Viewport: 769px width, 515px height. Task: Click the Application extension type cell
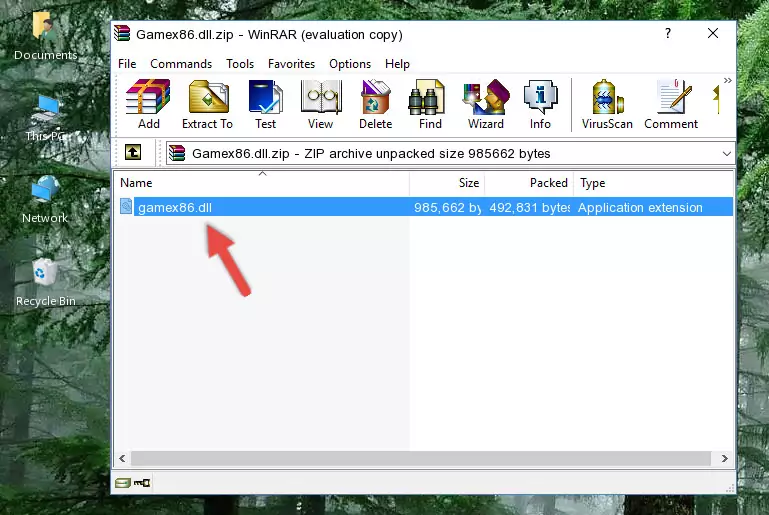640,207
